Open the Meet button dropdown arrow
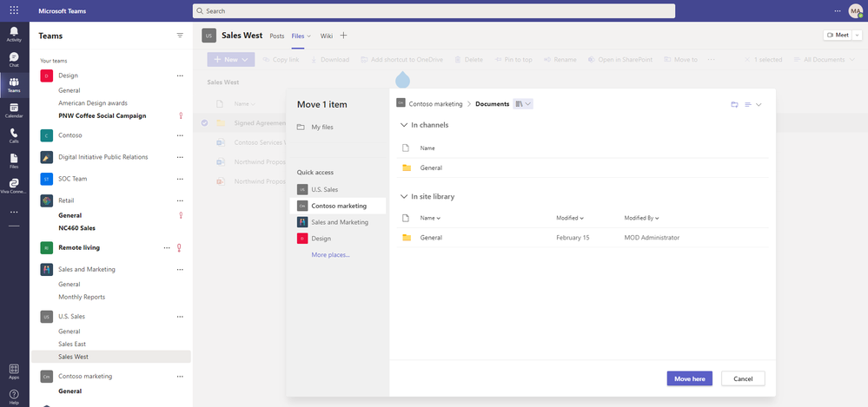This screenshot has height=407, width=868. tap(858, 35)
